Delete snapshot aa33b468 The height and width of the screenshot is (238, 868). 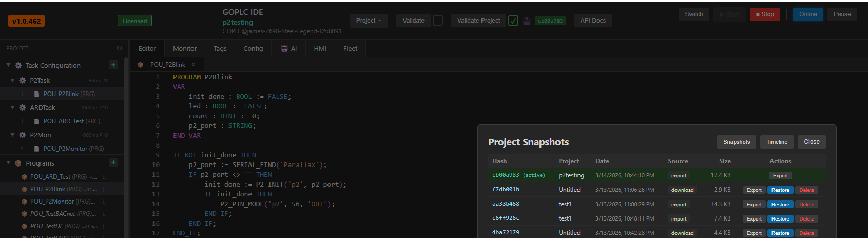[807, 204]
